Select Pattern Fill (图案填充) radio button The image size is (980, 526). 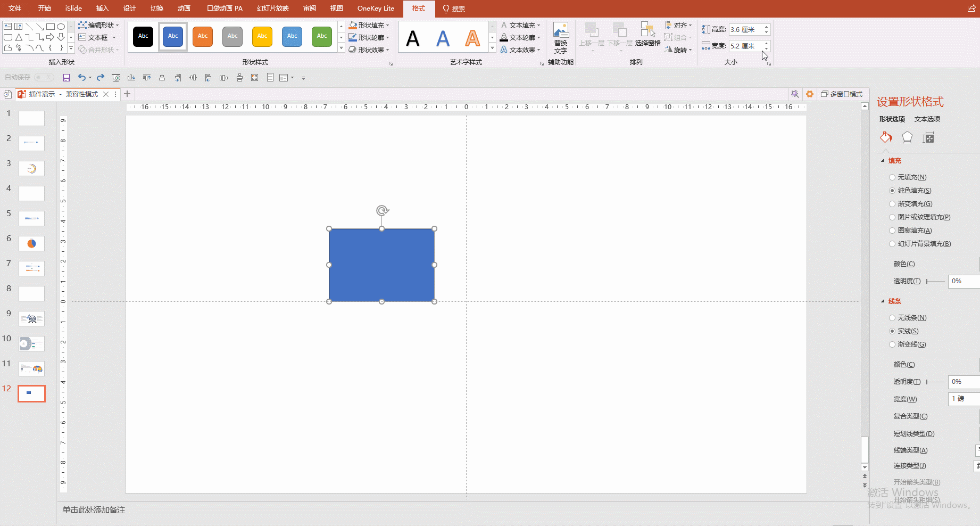click(x=892, y=231)
